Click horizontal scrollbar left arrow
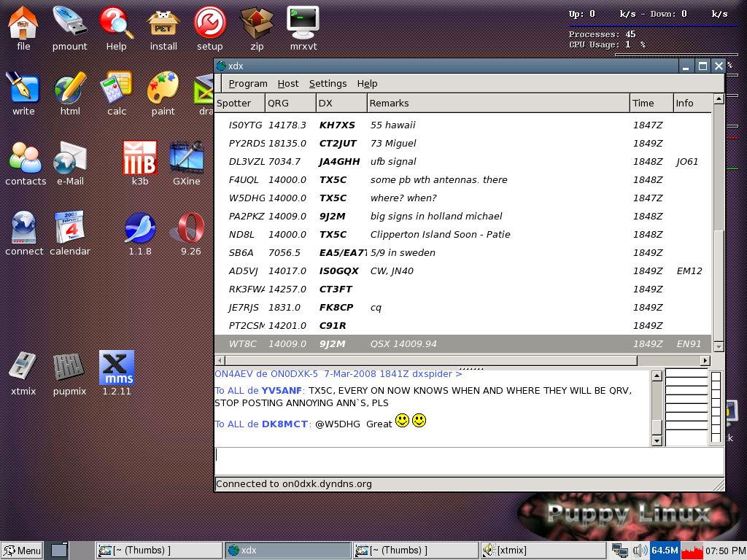Screen dimensions: 747x560 pyautogui.click(x=220, y=360)
